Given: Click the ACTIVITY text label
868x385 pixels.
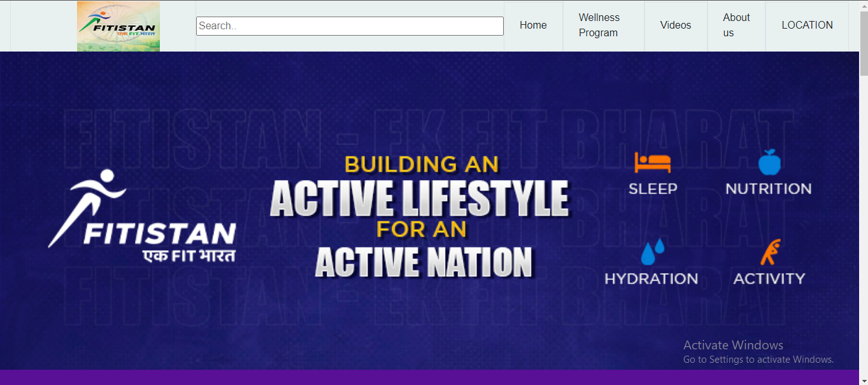Looking at the screenshot, I should pos(769,279).
